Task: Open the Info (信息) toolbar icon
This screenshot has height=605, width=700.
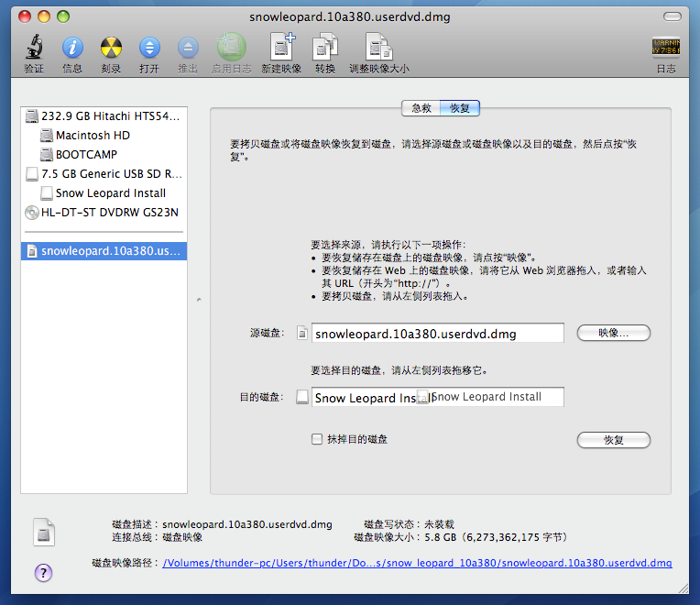Action: point(72,48)
